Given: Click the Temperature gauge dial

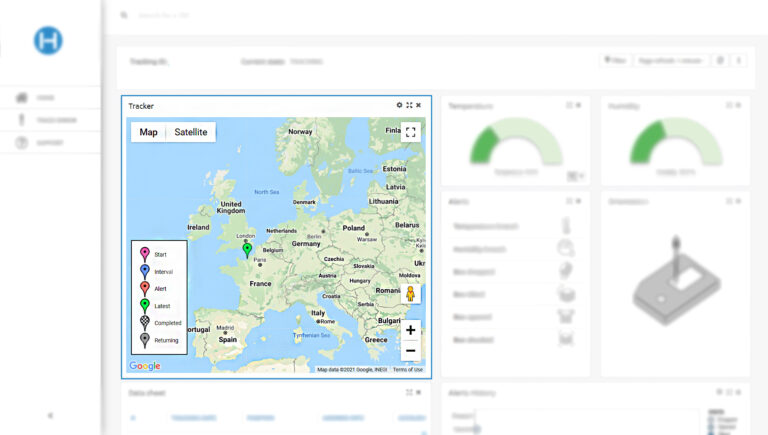Looking at the screenshot, I should 516,141.
